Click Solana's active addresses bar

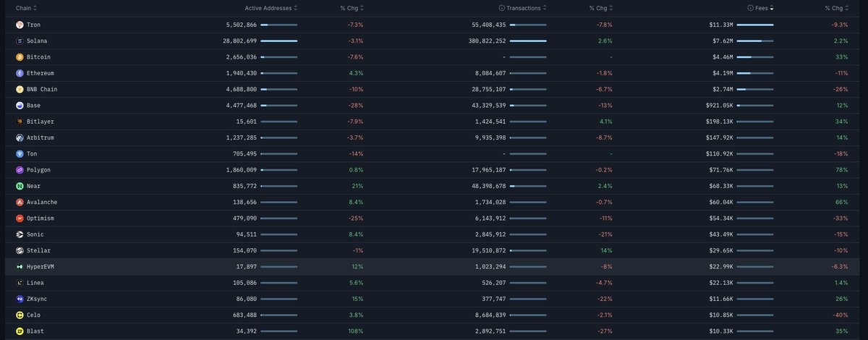pyautogui.click(x=278, y=41)
